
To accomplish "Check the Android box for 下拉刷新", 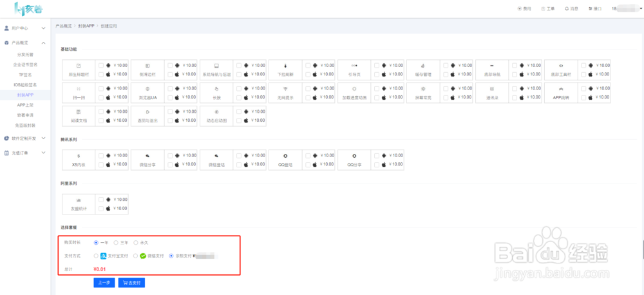I will coord(308,65).
